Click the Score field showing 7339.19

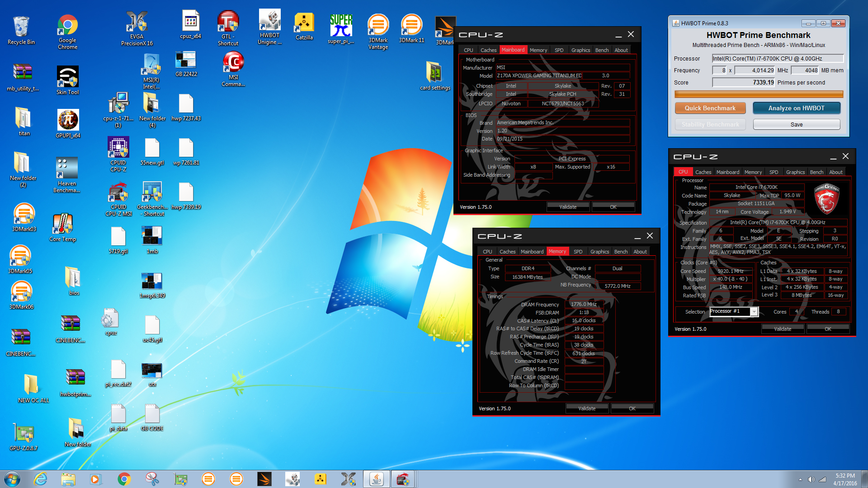744,82
